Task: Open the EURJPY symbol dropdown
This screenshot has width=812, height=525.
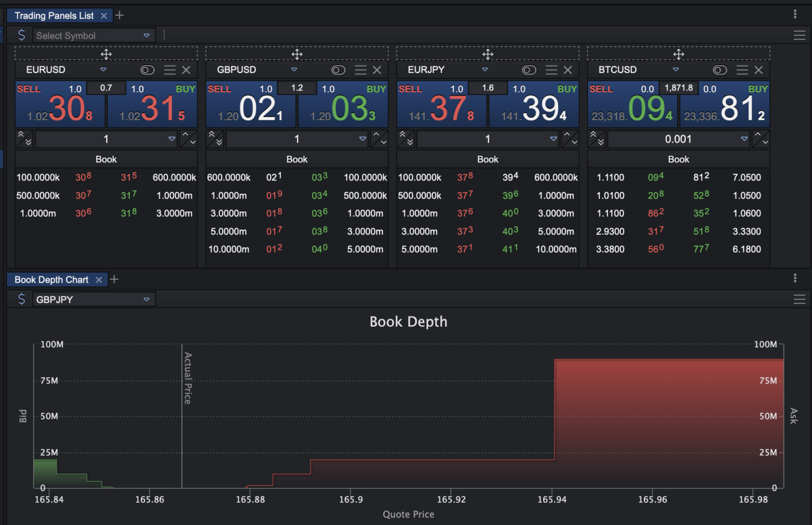Action: tap(484, 69)
